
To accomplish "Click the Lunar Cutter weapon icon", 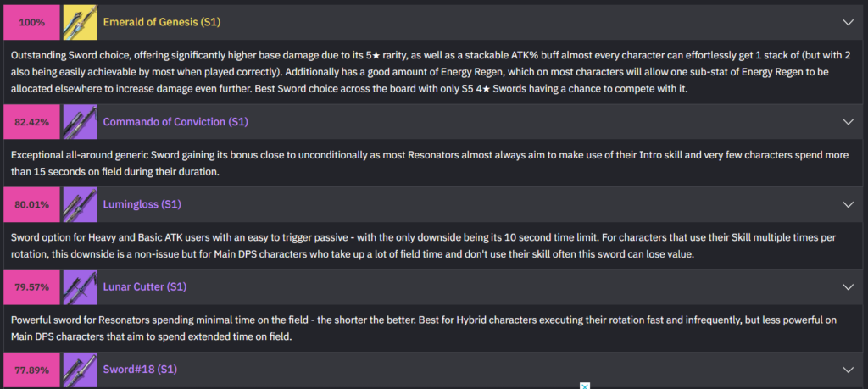I will click(x=79, y=286).
